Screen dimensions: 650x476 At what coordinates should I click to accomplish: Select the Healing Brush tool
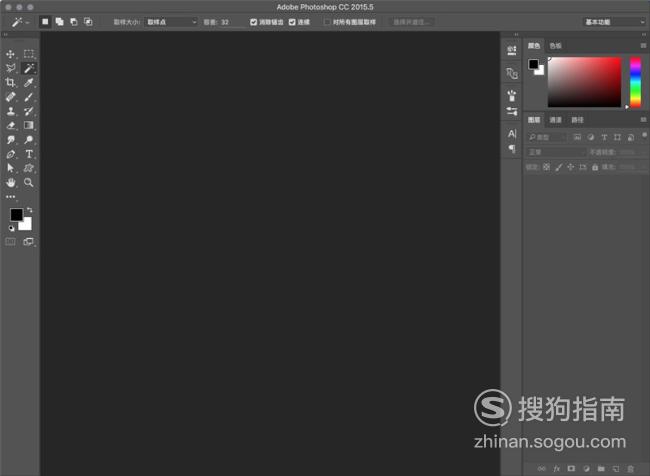click(x=10, y=97)
